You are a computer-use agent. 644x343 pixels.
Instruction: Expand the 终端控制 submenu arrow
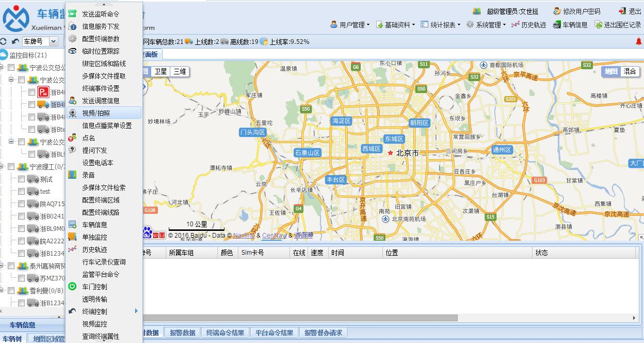pyautogui.click(x=136, y=311)
